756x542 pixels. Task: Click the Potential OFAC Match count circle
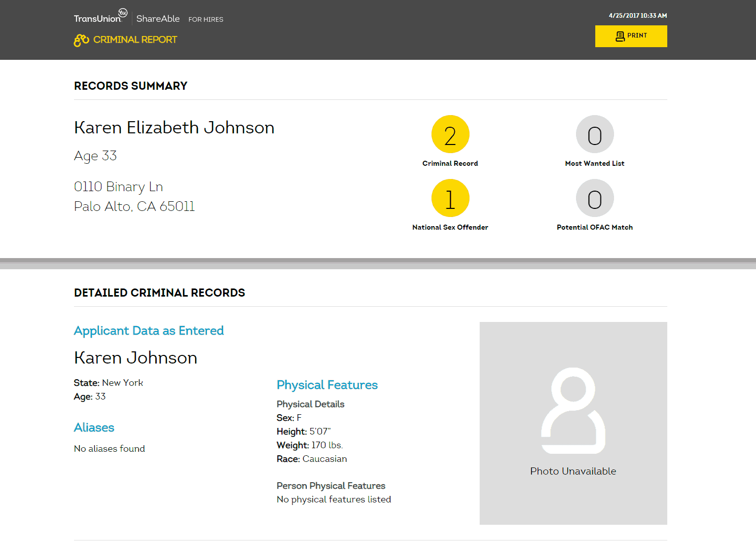594,198
